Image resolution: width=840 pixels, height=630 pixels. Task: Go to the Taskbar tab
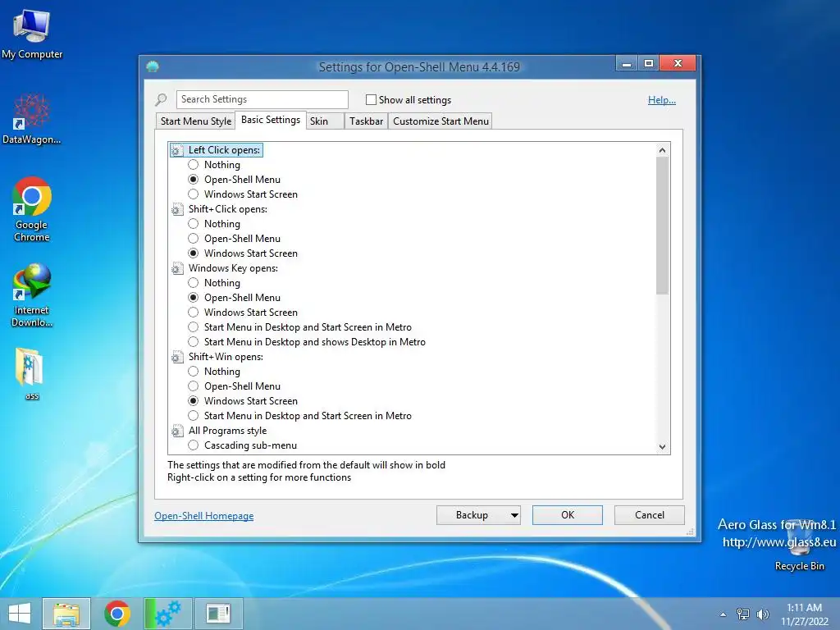point(366,121)
